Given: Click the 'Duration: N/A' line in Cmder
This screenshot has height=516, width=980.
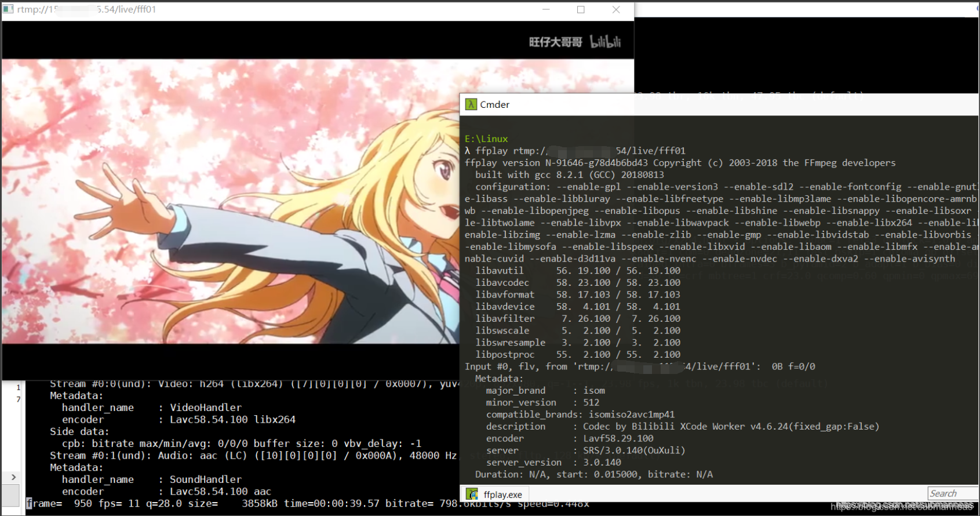Looking at the screenshot, I should click(x=594, y=474).
